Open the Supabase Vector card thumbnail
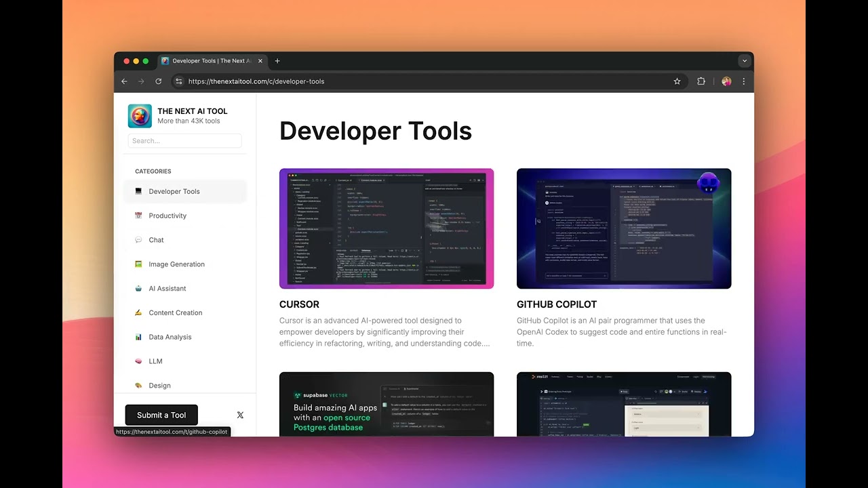868x488 pixels. coord(387,404)
